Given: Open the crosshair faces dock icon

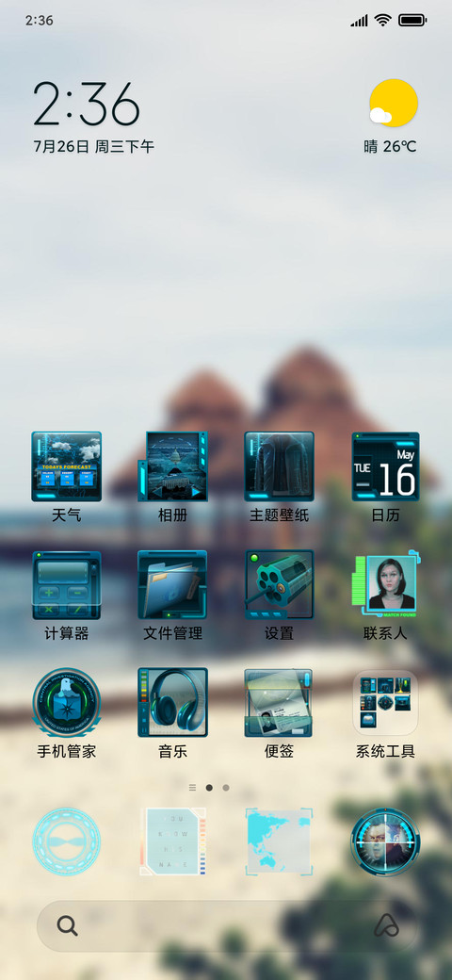Looking at the screenshot, I should tap(385, 841).
